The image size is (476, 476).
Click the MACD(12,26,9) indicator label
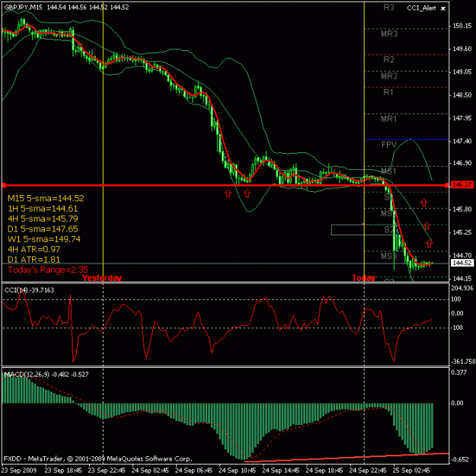coord(46,374)
